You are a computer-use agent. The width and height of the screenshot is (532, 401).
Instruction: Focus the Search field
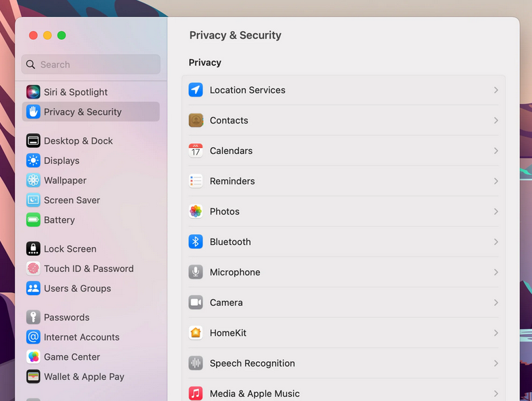[x=90, y=64]
